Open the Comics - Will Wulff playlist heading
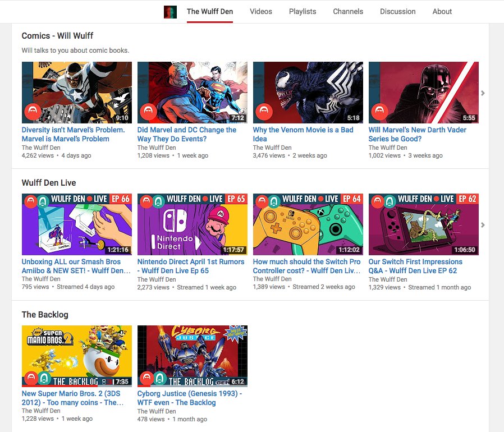 57,36
